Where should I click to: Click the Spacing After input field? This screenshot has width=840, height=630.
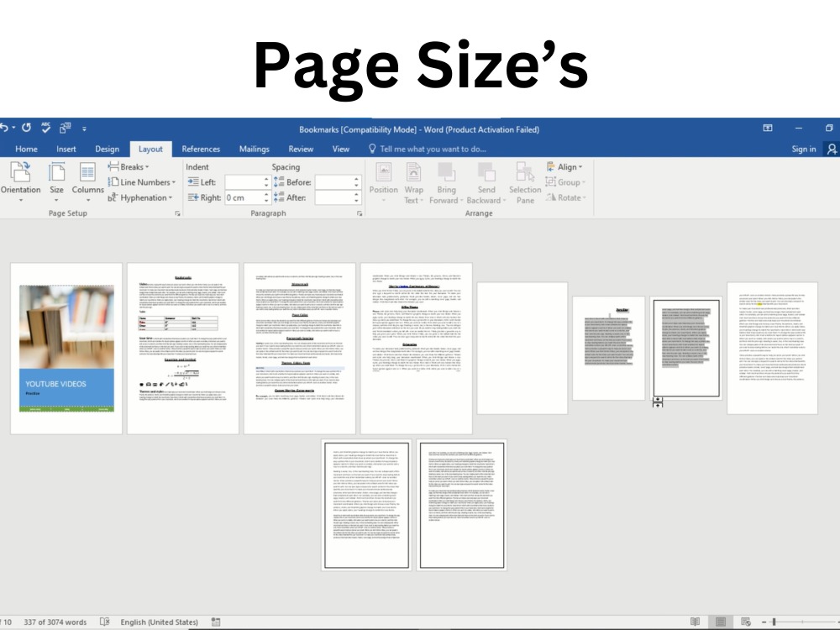[333, 197]
